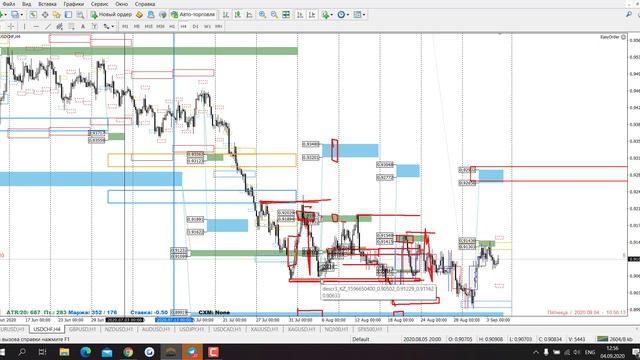This screenshot has height=360, width=640.
Task: Toggle the Terminal panel icon
Action: [68, 15]
